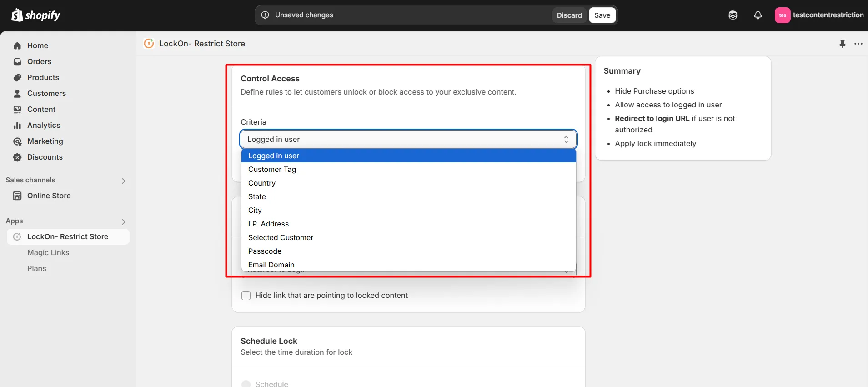
Task: Choose I.P. Address option
Action: pos(408,224)
